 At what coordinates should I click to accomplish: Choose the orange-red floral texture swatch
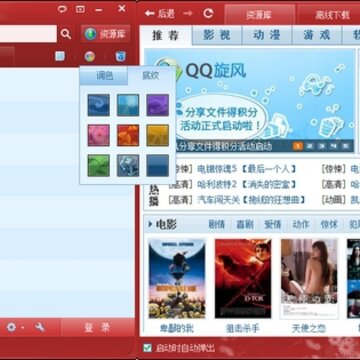pyautogui.click(x=128, y=135)
